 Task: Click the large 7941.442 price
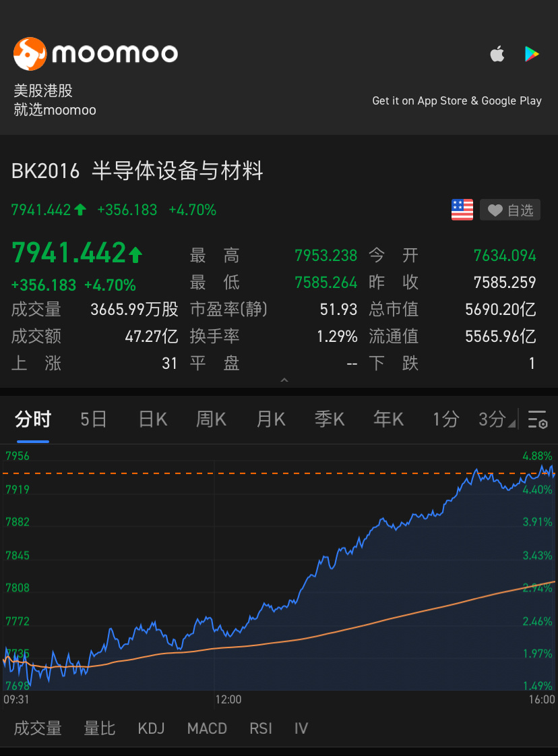tap(69, 253)
